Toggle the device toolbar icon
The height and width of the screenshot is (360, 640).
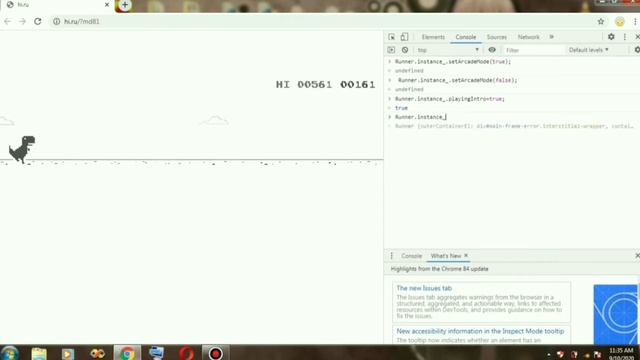tap(404, 37)
